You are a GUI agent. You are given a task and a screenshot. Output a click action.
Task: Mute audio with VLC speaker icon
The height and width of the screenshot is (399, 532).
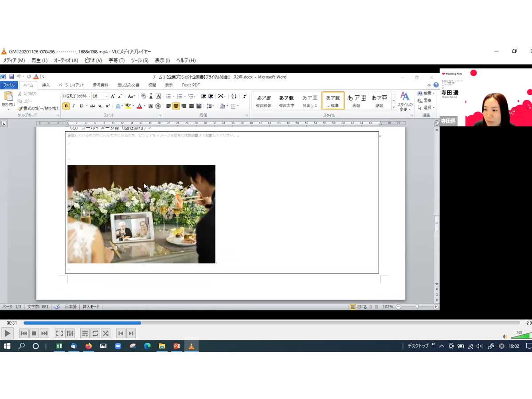click(505, 336)
